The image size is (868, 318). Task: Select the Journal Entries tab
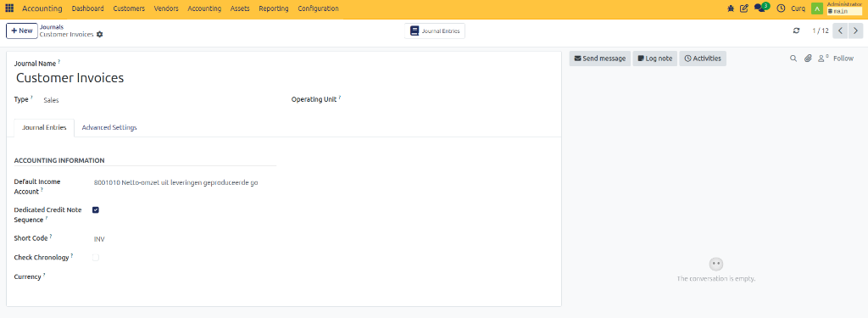44,128
